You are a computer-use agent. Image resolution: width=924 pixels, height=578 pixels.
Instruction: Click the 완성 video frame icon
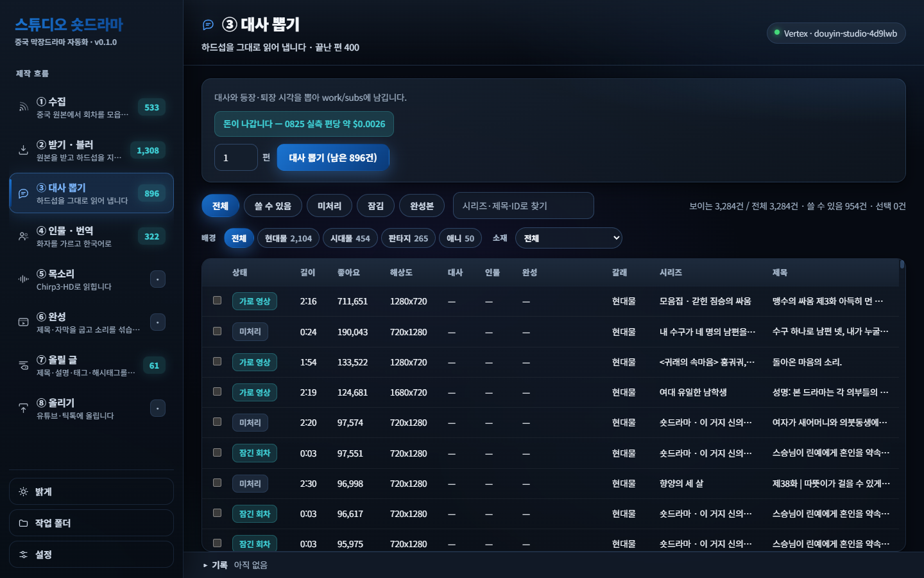point(24,322)
